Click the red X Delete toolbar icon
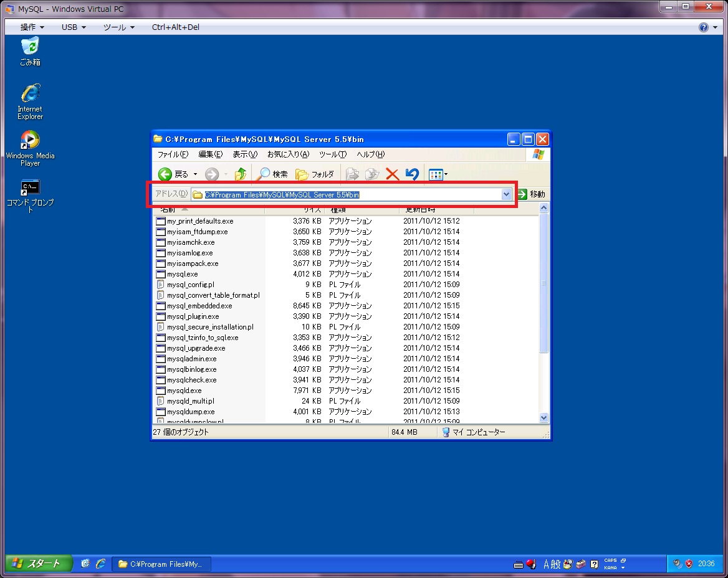The height and width of the screenshot is (578, 728). [x=392, y=174]
